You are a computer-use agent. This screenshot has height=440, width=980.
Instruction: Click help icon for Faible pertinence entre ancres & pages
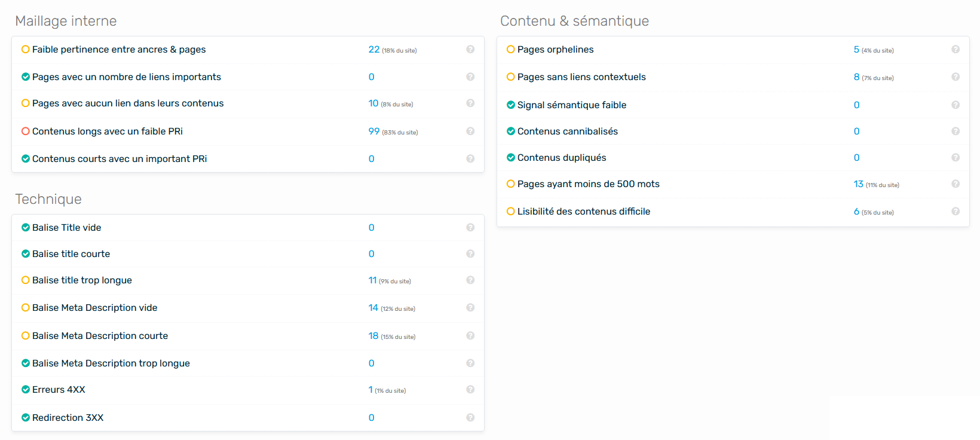tap(470, 50)
